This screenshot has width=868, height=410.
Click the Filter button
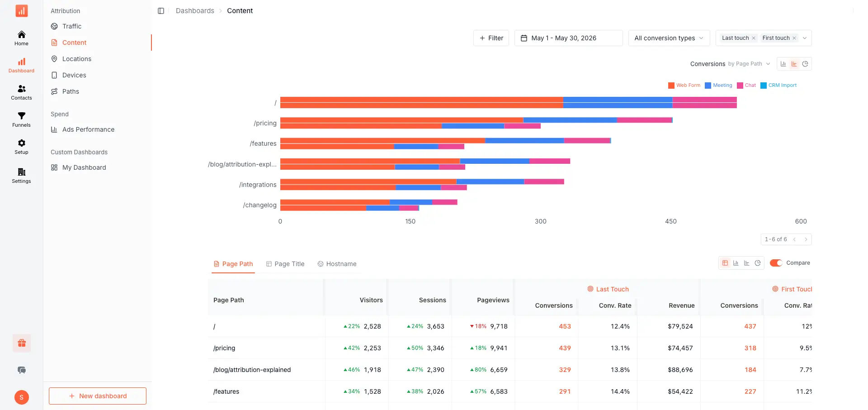click(x=491, y=38)
